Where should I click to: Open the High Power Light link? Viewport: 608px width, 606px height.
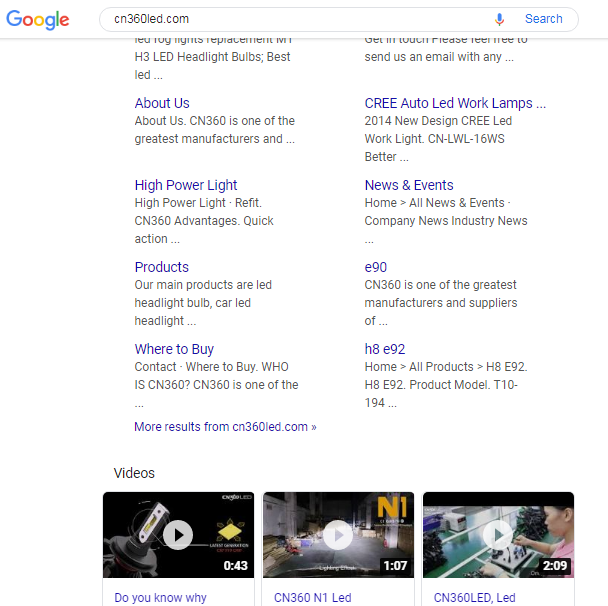pyautogui.click(x=186, y=185)
